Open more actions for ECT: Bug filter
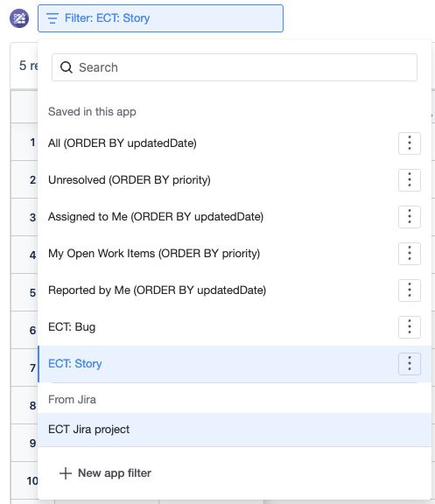 [410, 327]
